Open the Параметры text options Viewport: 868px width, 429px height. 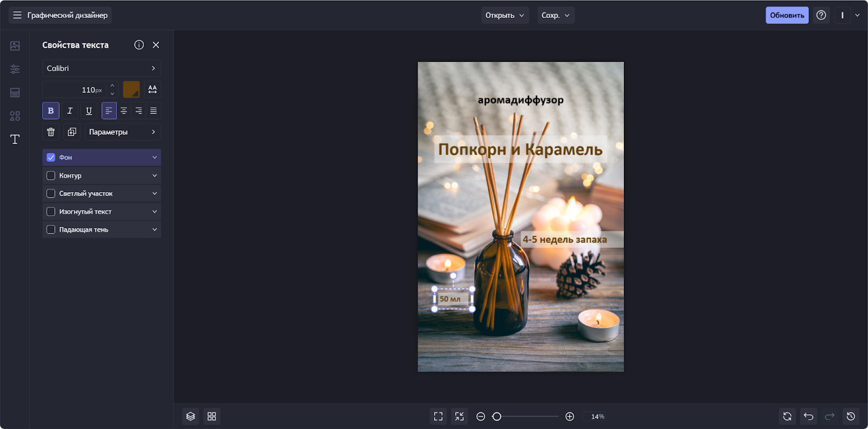point(123,132)
